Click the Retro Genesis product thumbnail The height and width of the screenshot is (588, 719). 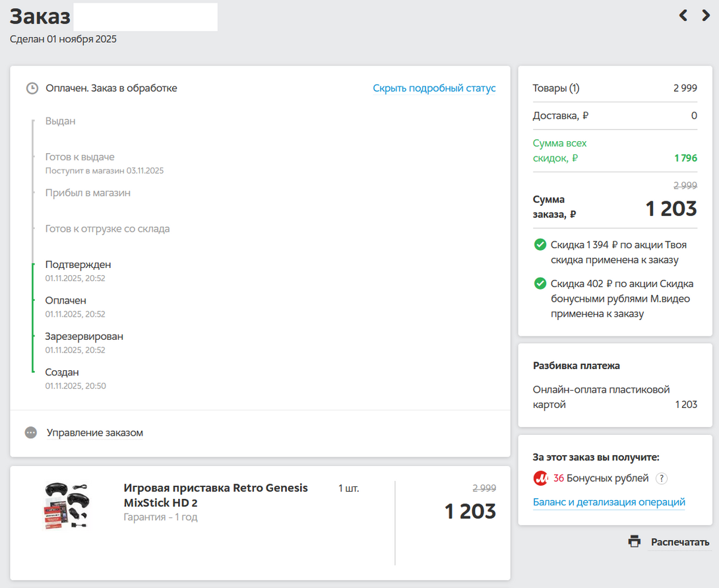pos(69,506)
